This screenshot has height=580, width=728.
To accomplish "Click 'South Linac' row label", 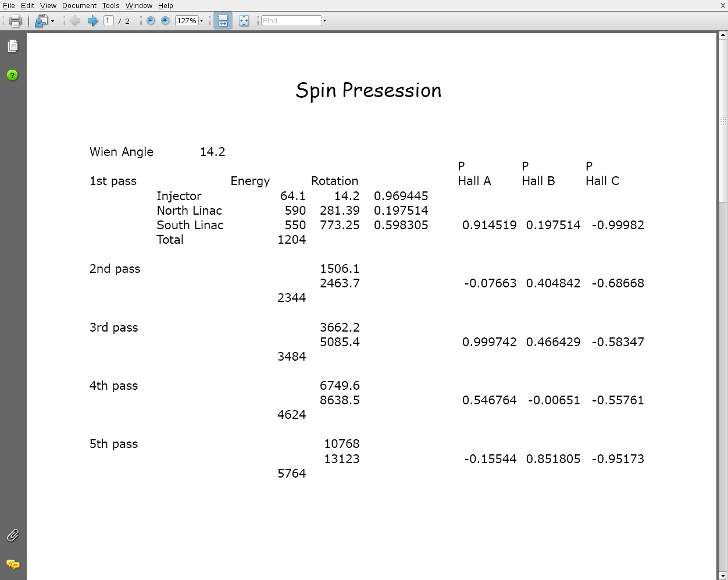I will [190, 225].
